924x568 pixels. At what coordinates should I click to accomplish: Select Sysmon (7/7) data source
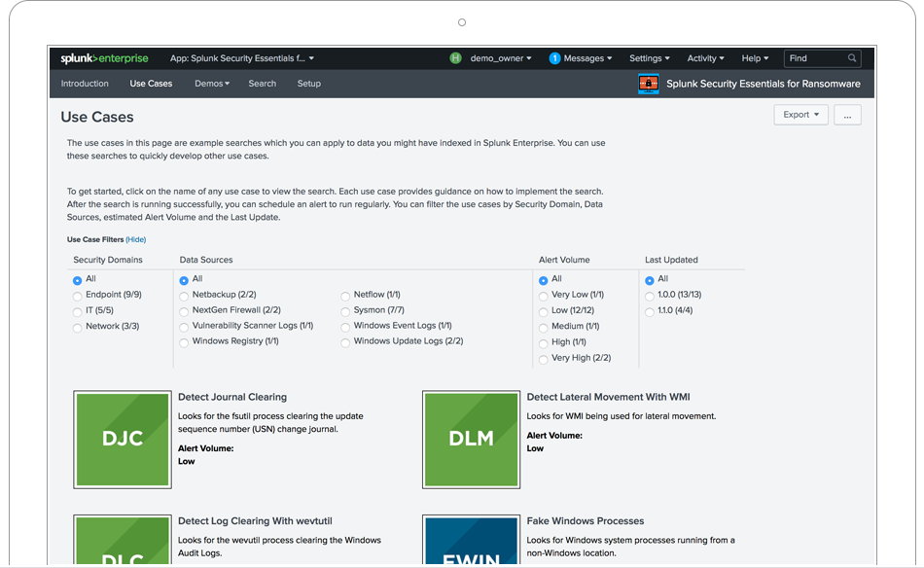[345, 311]
